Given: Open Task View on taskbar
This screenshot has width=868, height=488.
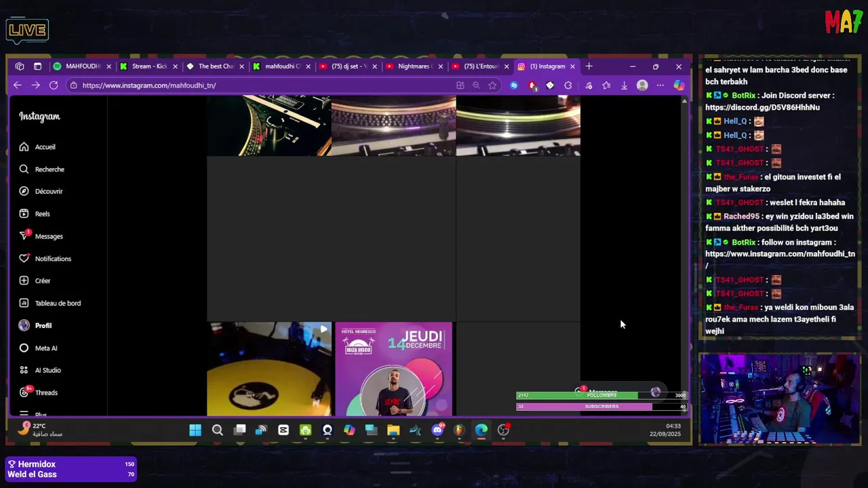Looking at the screenshot, I should (x=239, y=430).
